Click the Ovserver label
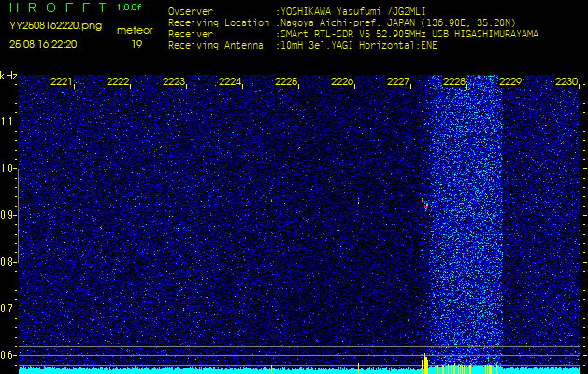 pyautogui.click(x=191, y=11)
